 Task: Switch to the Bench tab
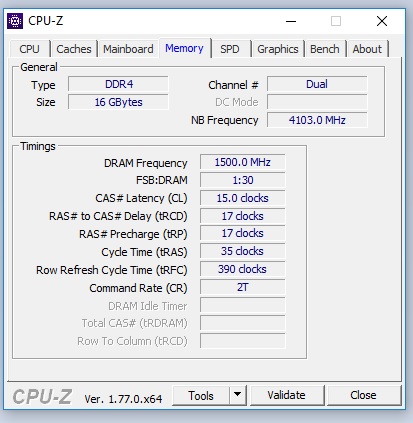(325, 49)
